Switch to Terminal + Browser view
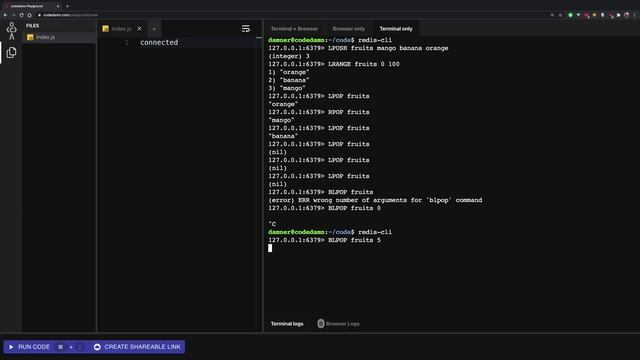Screen dimensions: 640x360 (x=294, y=29)
